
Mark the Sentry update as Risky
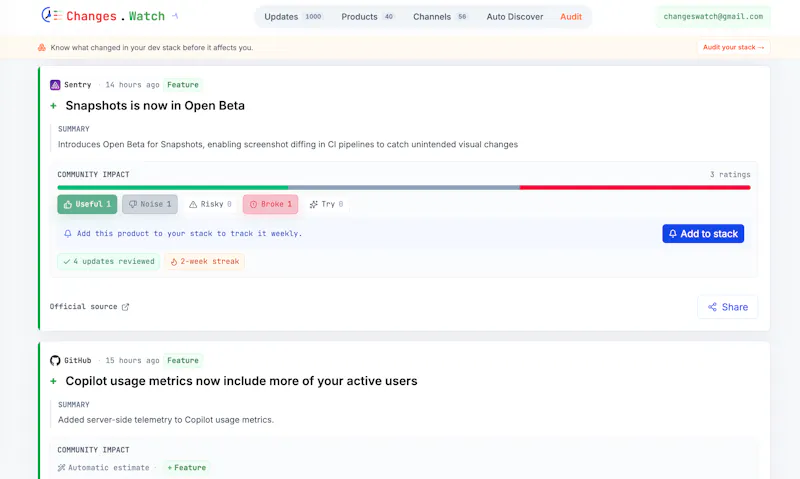pyautogui.click(x=210, y=204)
